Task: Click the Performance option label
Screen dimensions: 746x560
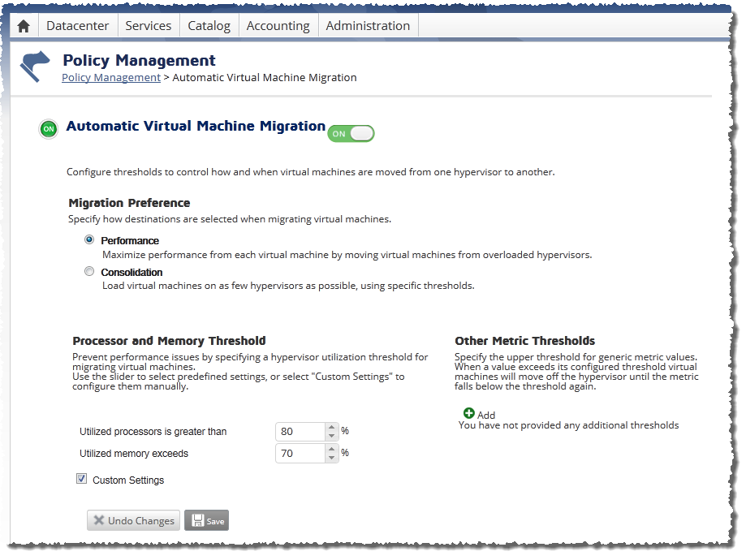Action: click(x=130, y=241)
